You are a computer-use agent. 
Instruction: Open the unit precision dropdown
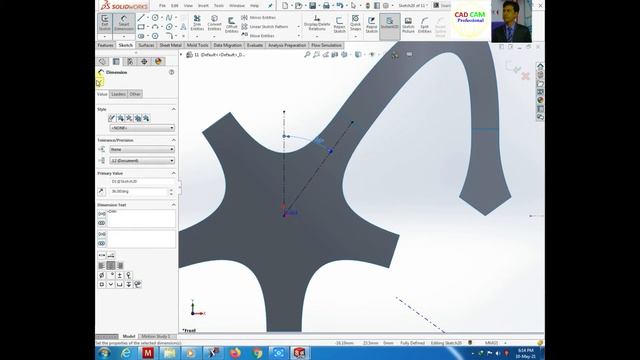[x=142, y=161]
